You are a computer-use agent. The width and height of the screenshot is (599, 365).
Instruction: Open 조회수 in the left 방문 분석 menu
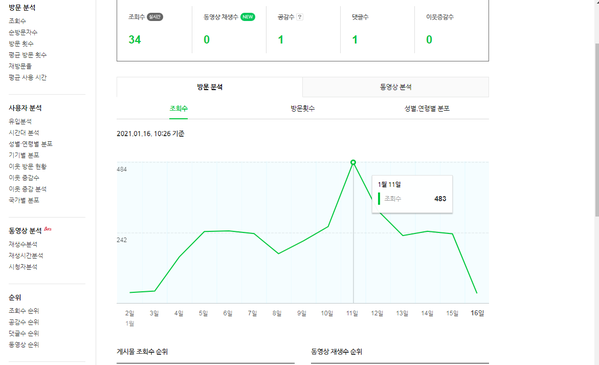click(18, 21)
